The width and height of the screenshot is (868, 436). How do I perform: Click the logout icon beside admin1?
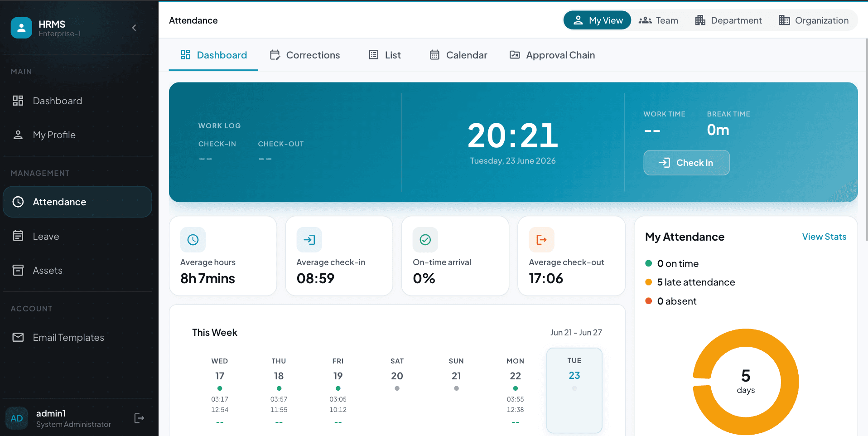pyautogui.click(x=139, y=418)
